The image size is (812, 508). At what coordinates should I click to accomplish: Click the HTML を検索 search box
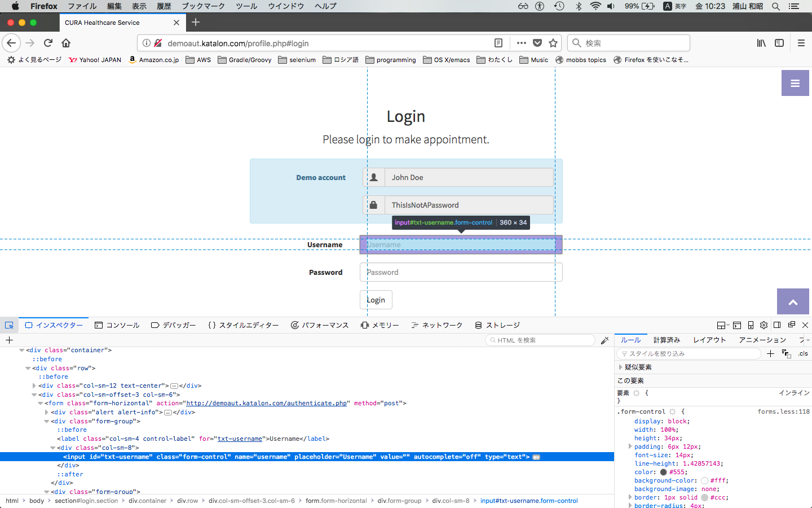(x=540, y=340)
